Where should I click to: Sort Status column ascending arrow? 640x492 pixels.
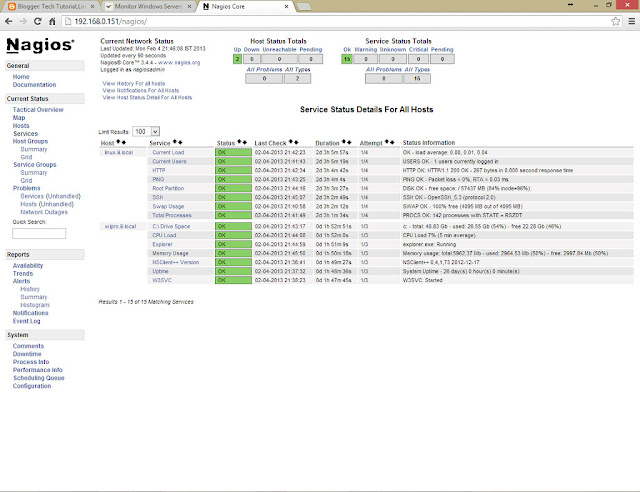click(240, 142)
